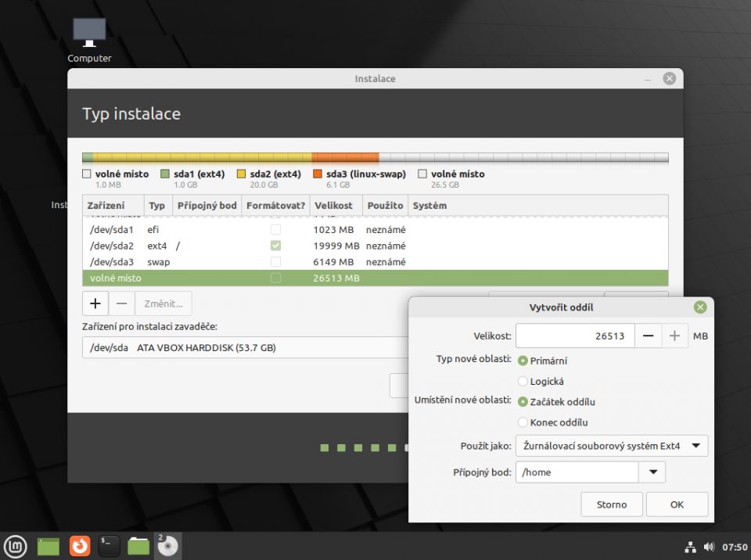Click the 6149 MB size cell
Viewport: 751px width, 560px height.
pos(333,262)
